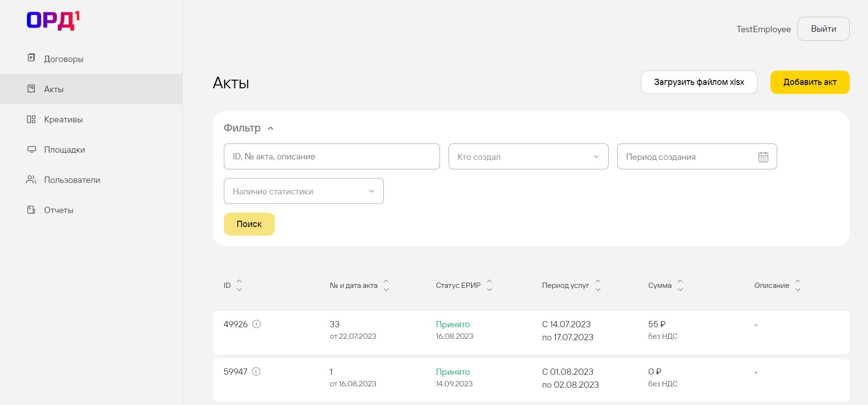This screenshot has height=405, width=868.
Task: Click the 0 ₽ sum cell
Action: (655, 372)
